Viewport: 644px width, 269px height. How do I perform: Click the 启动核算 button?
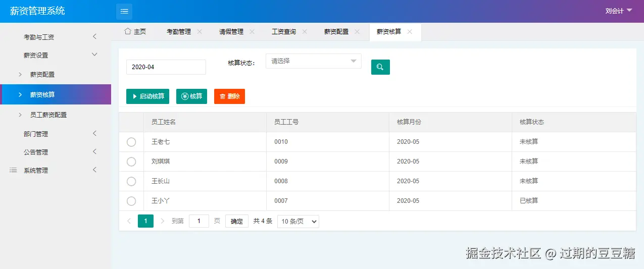click(x=147, y=96)
